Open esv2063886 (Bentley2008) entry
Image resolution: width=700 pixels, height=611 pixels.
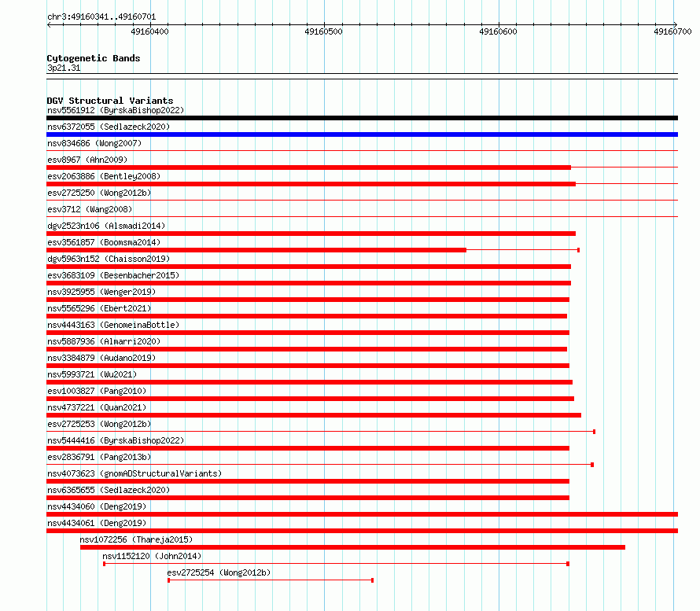click(x=104, y=176)
